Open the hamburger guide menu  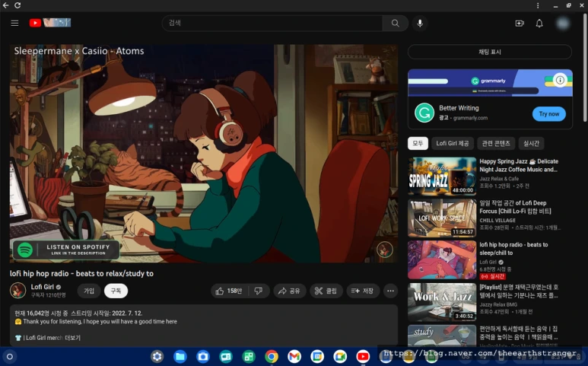pos(14,24)
